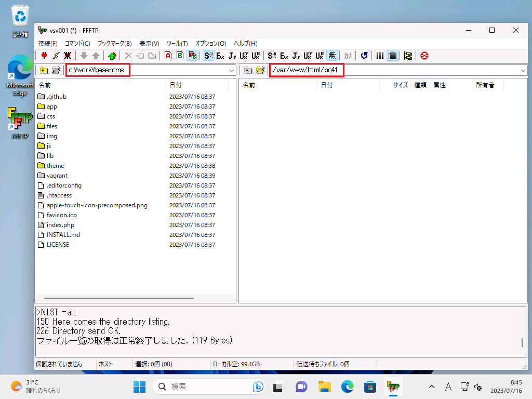Switch to list view icon
The image size is (532, 399).
click(x=380, y=56)
